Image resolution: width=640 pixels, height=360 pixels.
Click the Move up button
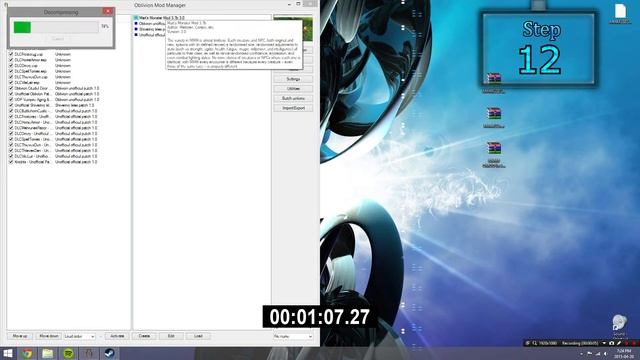20,336
